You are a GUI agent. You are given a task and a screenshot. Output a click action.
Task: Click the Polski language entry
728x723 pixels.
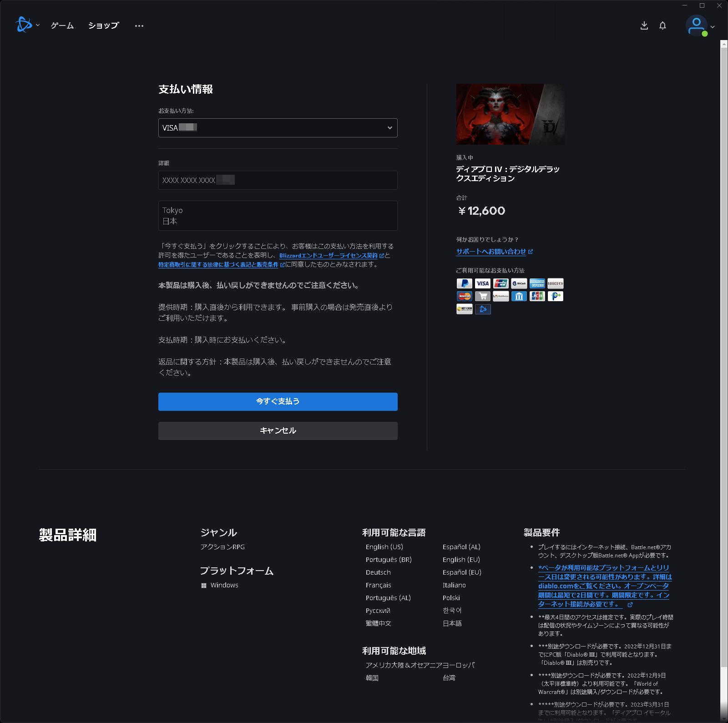point(451,598)
